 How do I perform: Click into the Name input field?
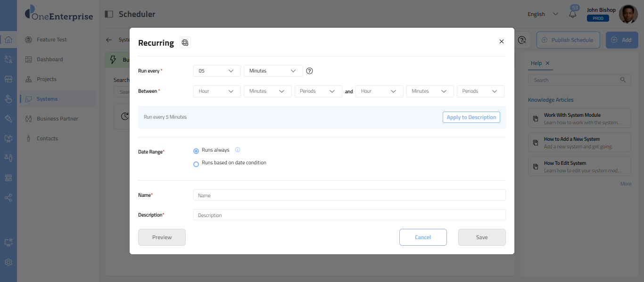[x=349, y=195]
